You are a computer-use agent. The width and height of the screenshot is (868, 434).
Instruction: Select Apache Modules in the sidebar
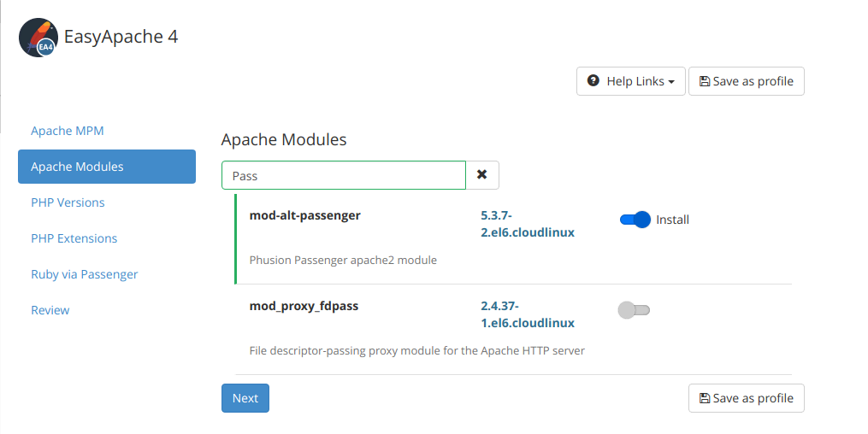pyautogui.click(x=107, y=167)
